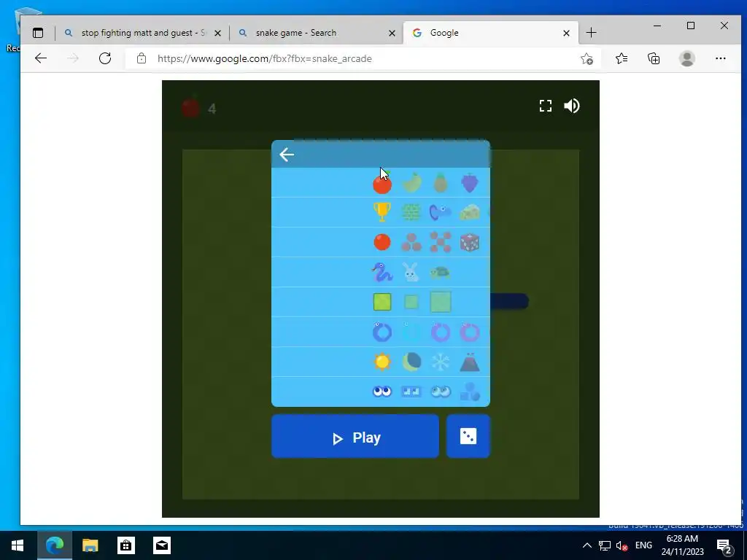Open the Favorites list

pos(622,58)
